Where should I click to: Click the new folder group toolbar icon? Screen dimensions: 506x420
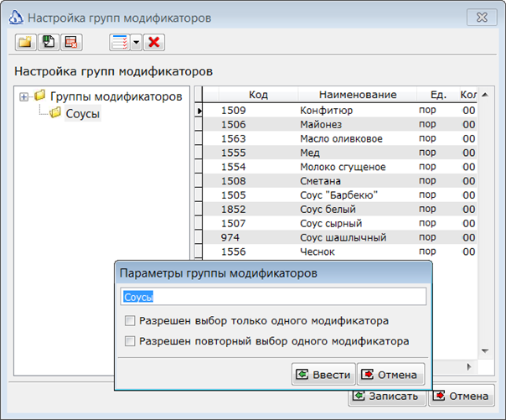(25, 42)
